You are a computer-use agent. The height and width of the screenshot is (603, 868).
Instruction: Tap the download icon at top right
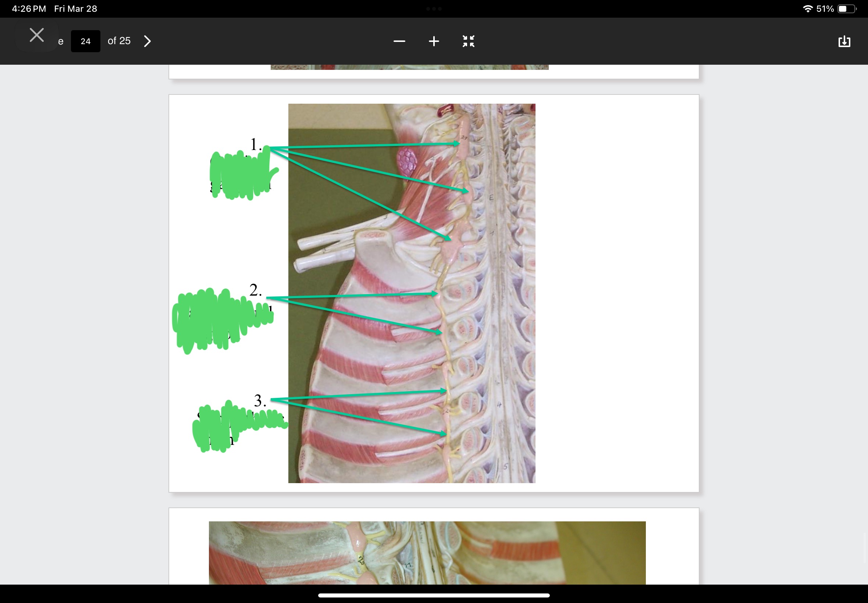pyautogui.click(x=844, y=41)
